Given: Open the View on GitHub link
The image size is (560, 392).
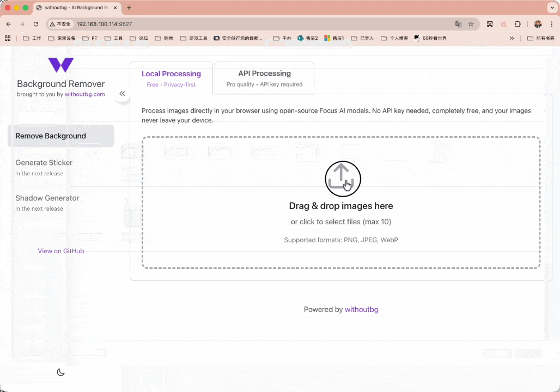Looking at the screenshot, I should point(60,251).
